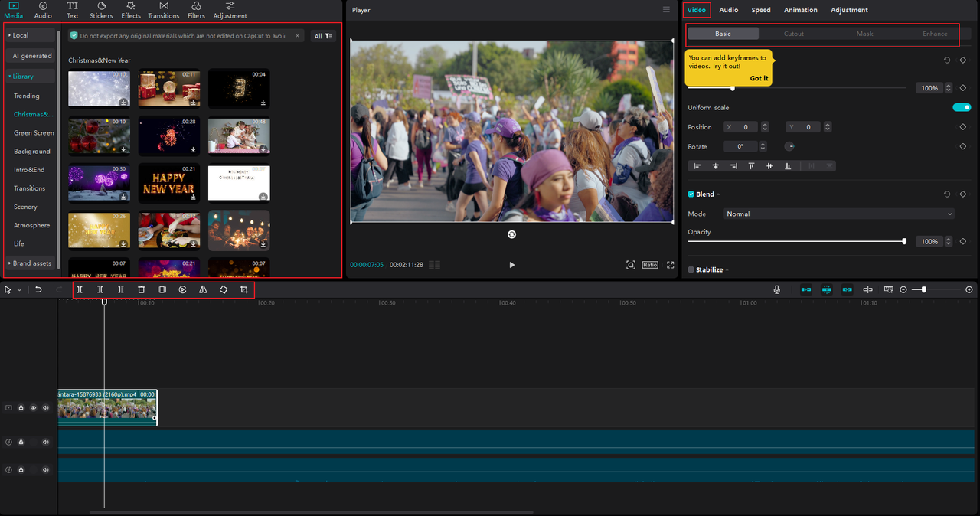Lock the video track
Screen dimensions: 980x516
click(x=21, y=408)
